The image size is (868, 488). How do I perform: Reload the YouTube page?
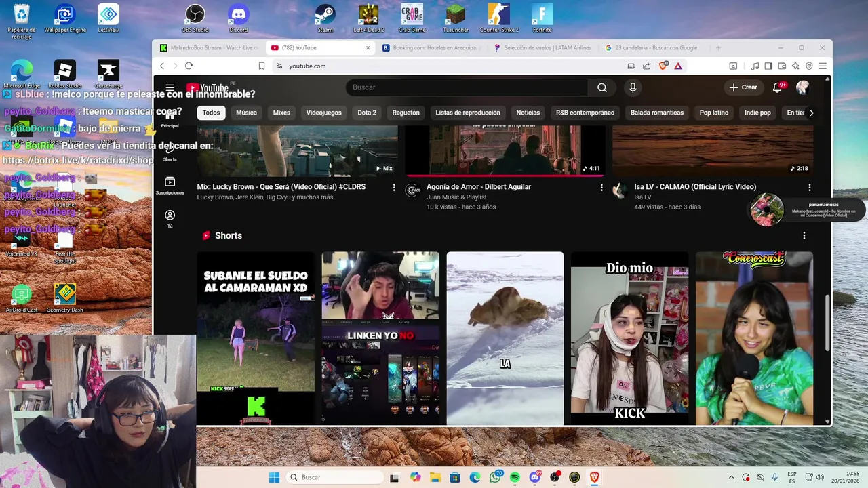[189, 66]
